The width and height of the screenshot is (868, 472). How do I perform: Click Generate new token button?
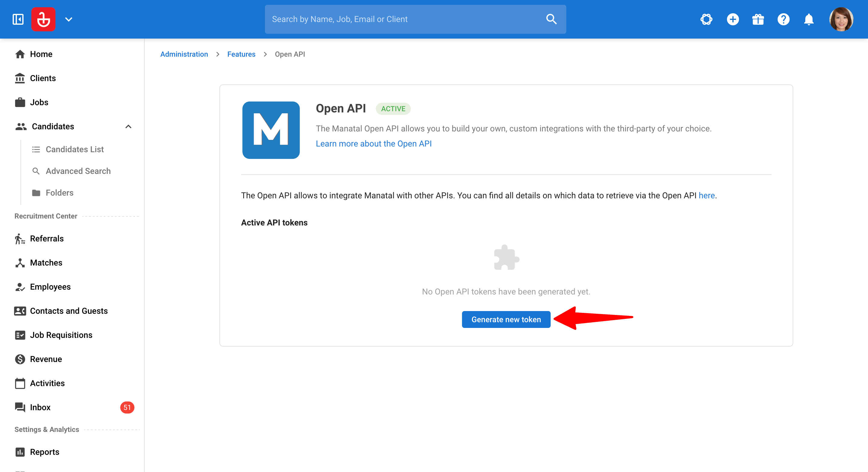(506, 320)
